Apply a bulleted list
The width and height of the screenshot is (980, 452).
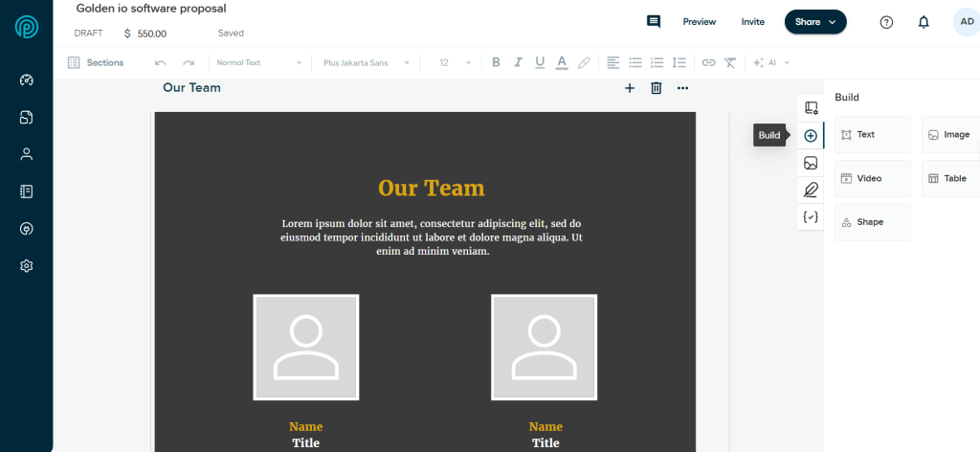[635, 62]
